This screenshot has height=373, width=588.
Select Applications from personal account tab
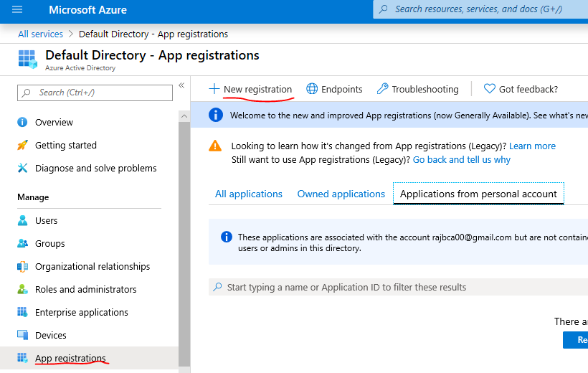[478, 194]
